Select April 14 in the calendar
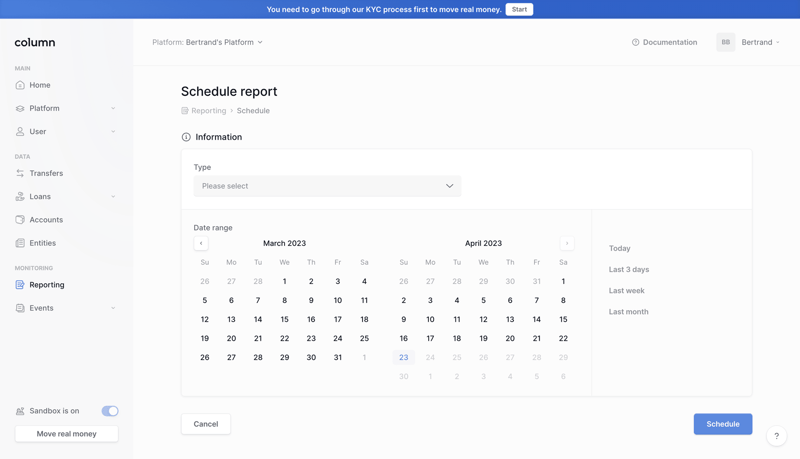This screenshot has height=459, width=800. (x=537, y=319)
